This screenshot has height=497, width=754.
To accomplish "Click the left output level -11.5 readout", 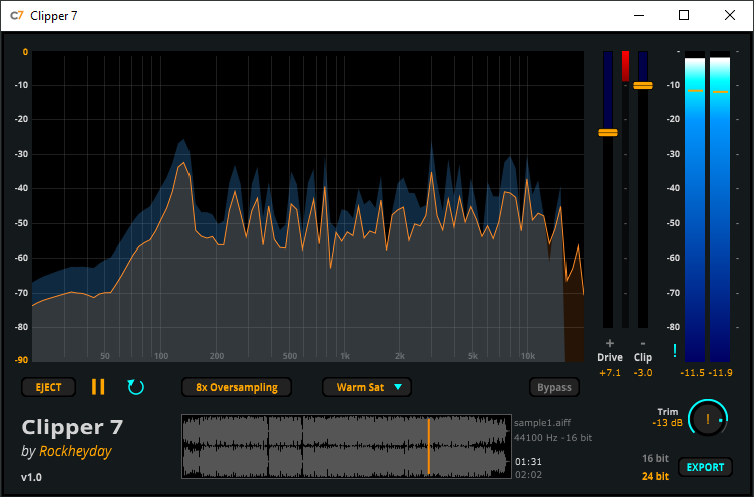I will pyautogui.click(x=692, y=373).
